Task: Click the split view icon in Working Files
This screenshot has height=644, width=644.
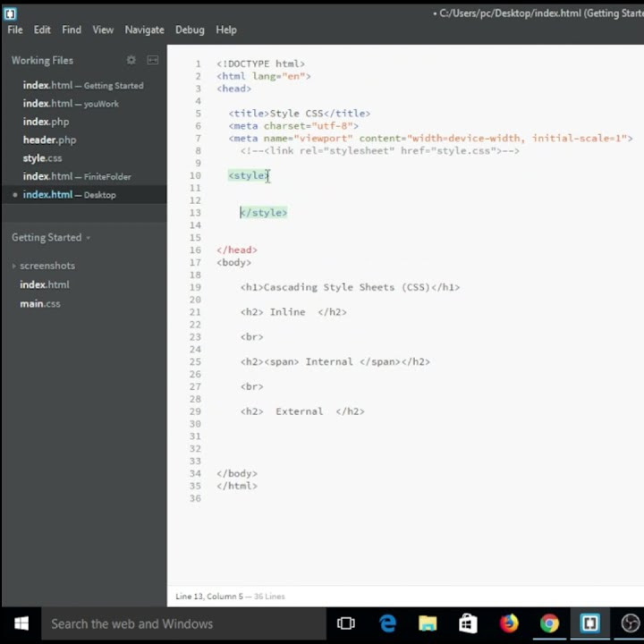Action: pos(153,60)
